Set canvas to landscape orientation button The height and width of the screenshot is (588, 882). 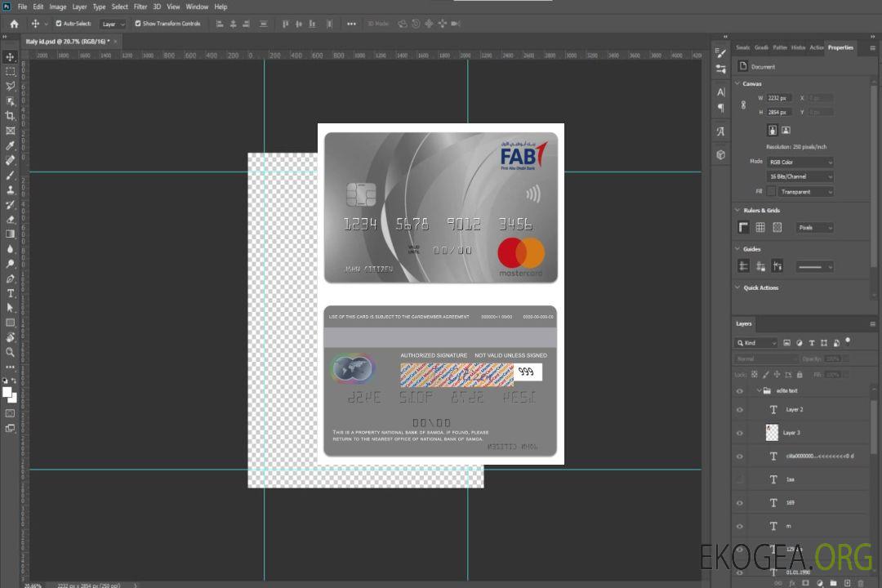[786, 130]
